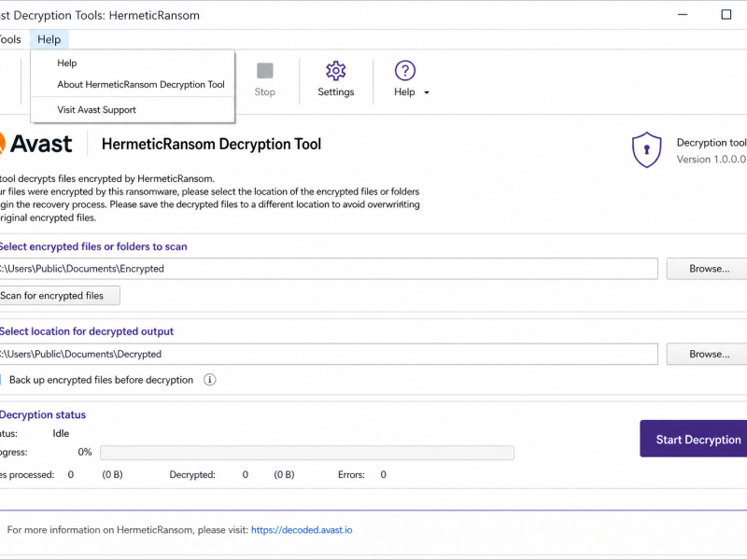Click Scan for encrypted files button
Image resolution: width=747 pixels, height=560 pixels.
point(60,296)
